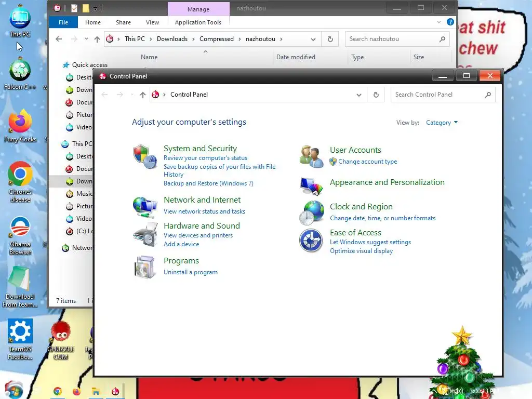Sort by the Date modified column
532x399 pixels.
296,57
